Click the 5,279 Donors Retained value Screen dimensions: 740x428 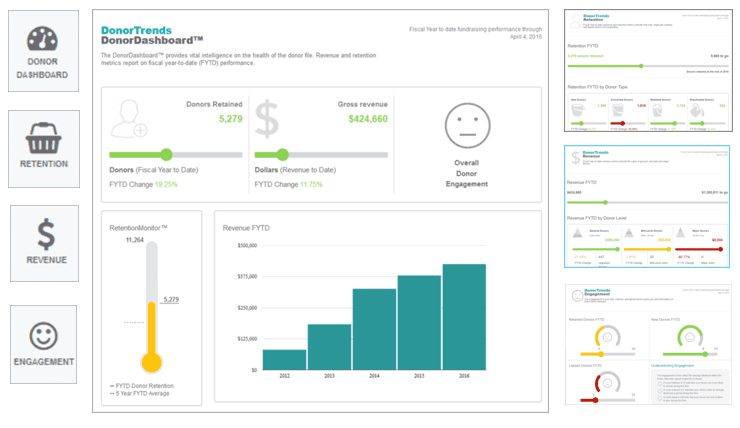click(230, 119)
